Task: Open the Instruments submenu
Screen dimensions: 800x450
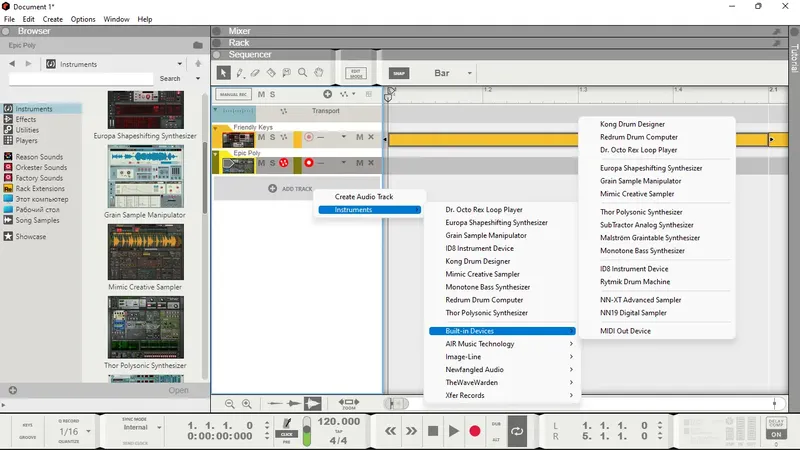Action: coord(369,210)
